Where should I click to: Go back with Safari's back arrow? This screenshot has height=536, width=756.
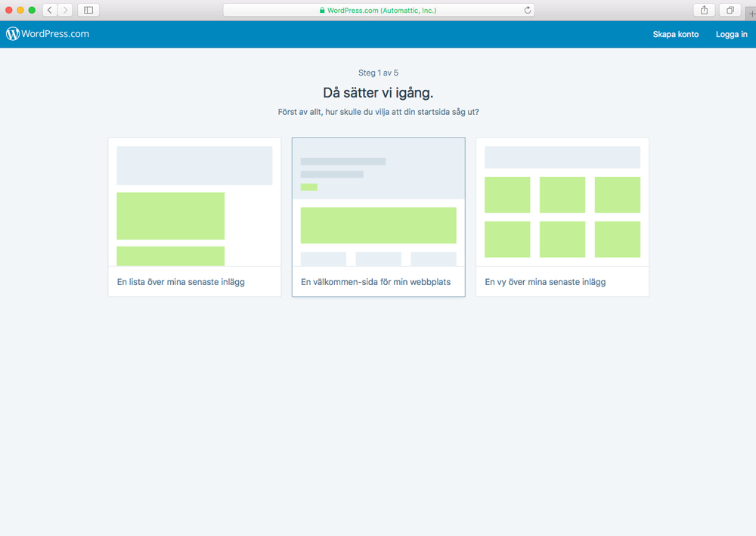[x=50, y=10]
